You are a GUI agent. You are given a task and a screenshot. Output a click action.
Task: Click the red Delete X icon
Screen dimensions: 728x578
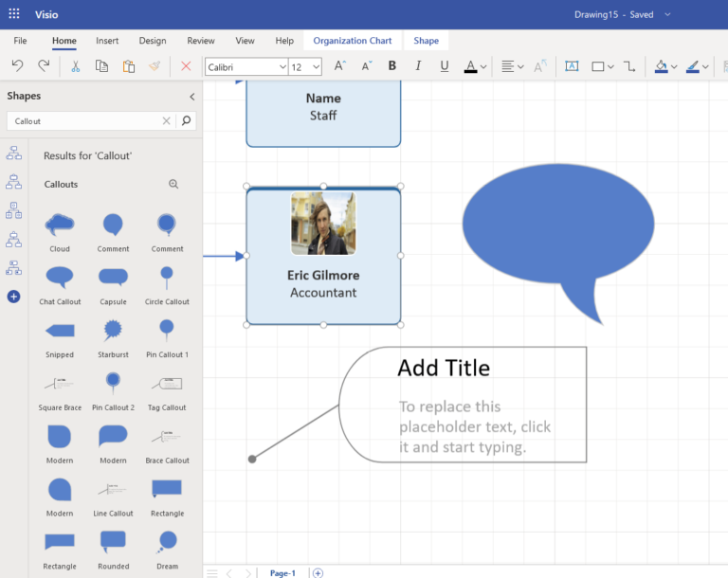point(186,66)
